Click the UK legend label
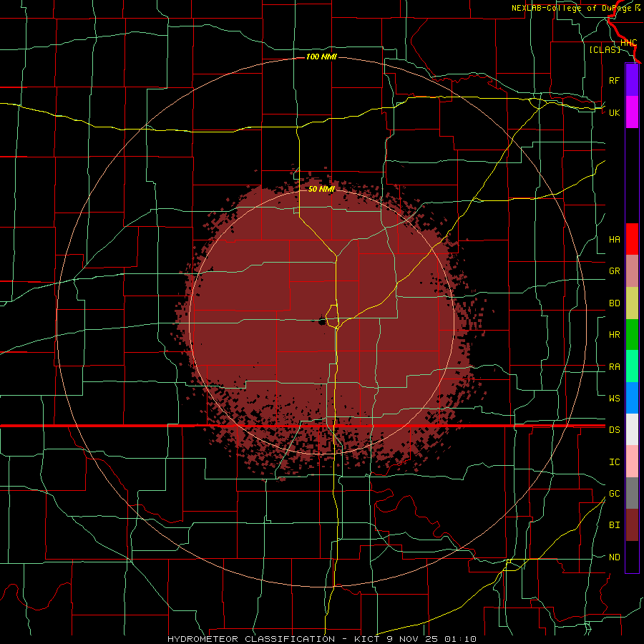The width and height of the screenshot is (644, 644). point(614,112)
